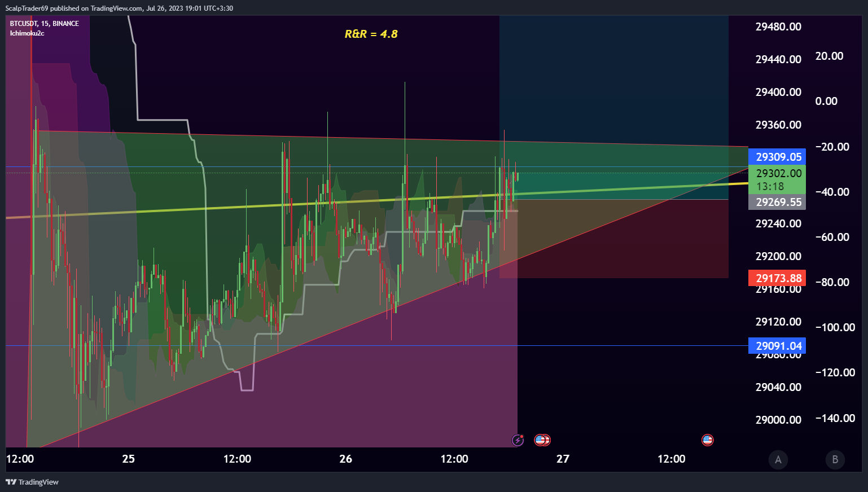Click the 13:18 candle countdown

coord(770,186)
